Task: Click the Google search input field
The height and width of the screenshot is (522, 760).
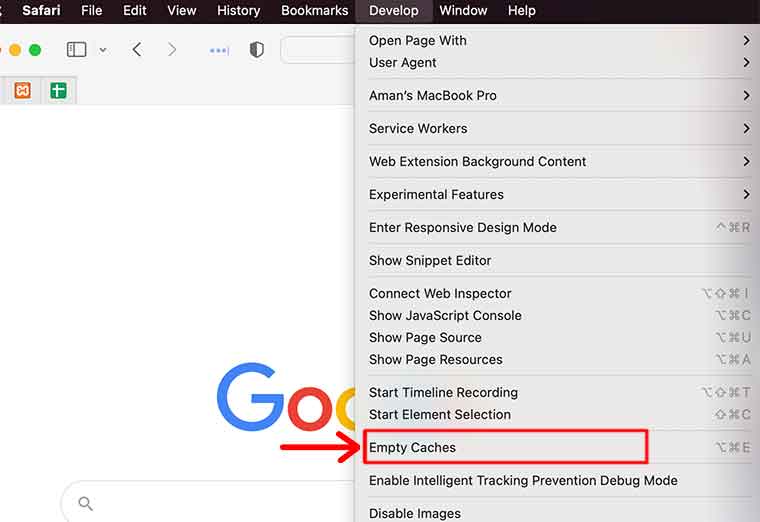Action: pyautogui.click(x=208, y=502)
